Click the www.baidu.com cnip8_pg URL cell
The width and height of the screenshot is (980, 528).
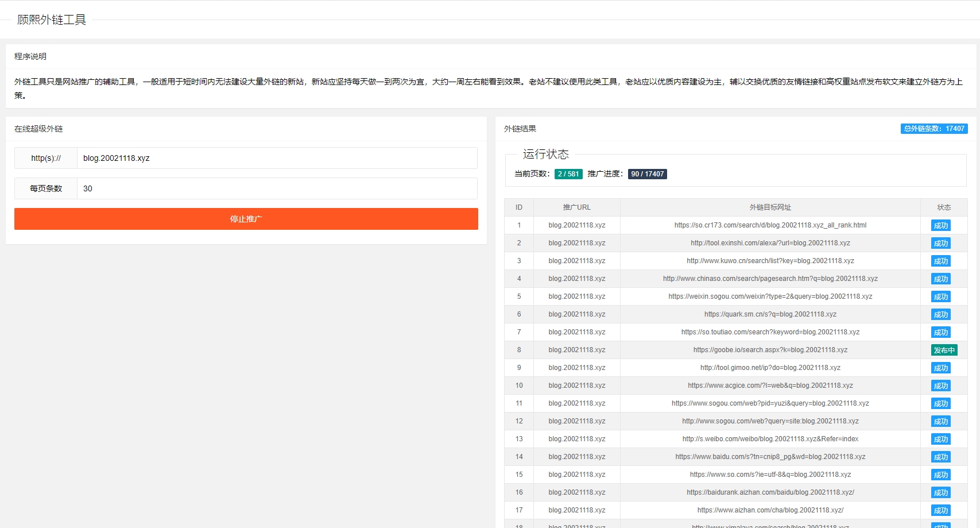770,457
